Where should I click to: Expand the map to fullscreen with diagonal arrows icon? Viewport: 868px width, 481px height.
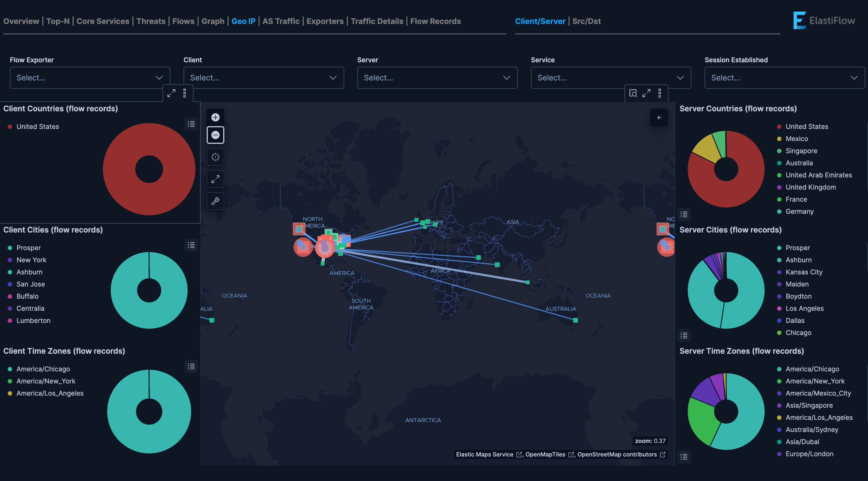pos(215,179)
